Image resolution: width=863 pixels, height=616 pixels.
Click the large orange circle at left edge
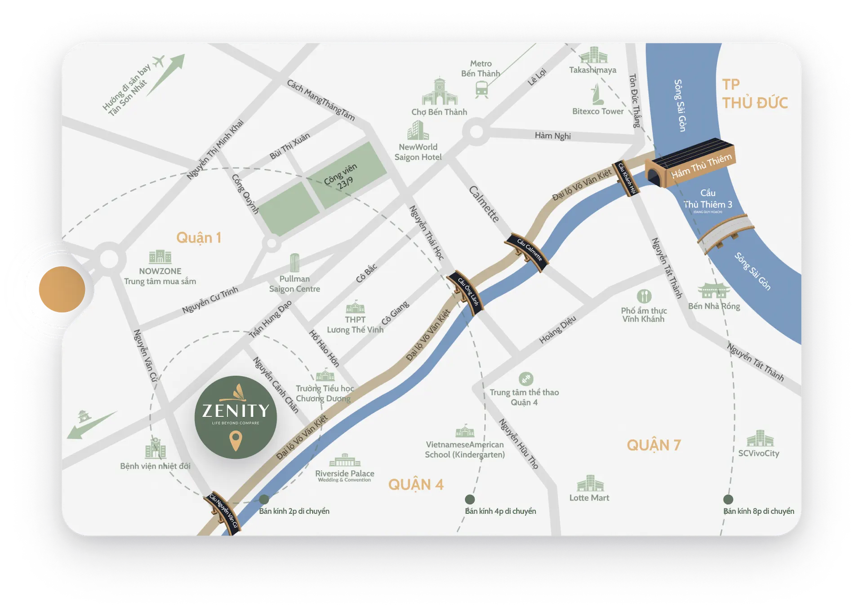pos(62,289)
